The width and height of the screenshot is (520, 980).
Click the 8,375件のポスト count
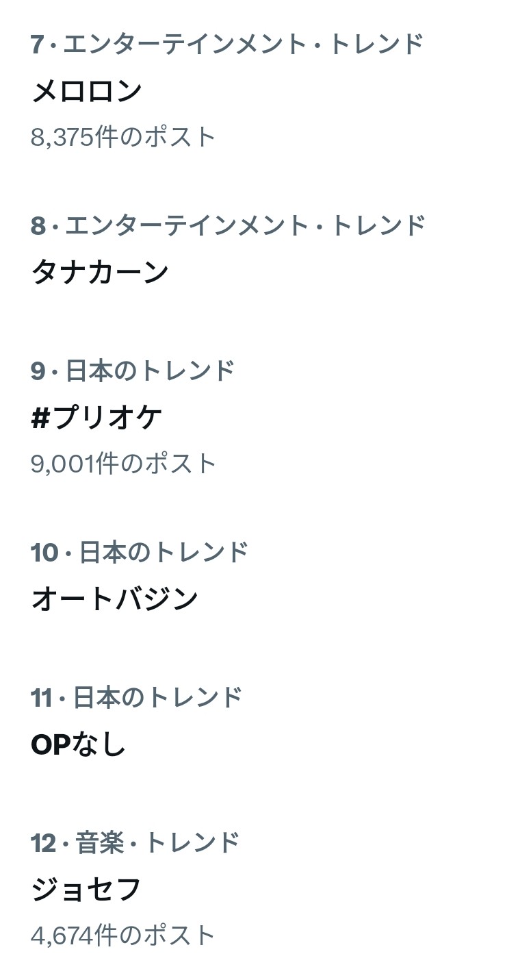pos(123,137)
